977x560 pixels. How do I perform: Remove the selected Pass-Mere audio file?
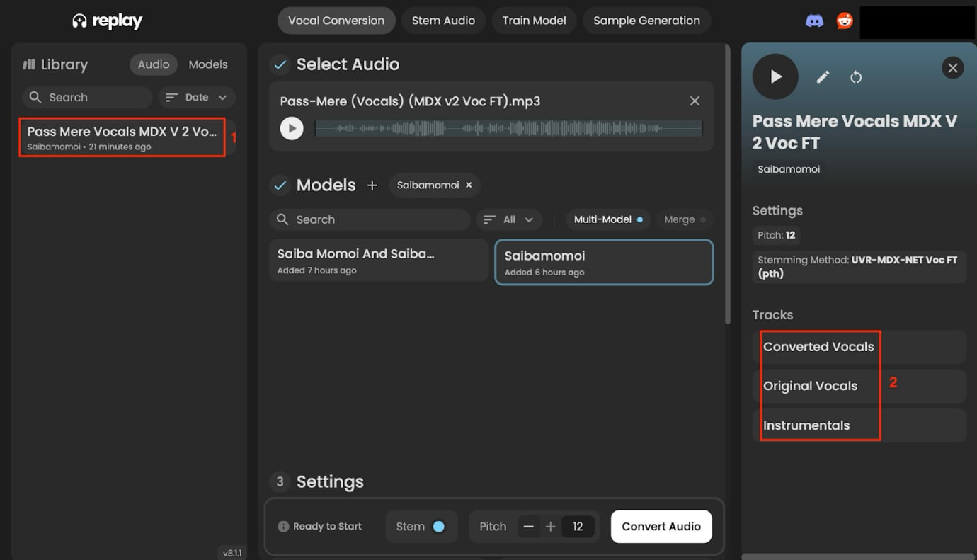coord(695,101)
